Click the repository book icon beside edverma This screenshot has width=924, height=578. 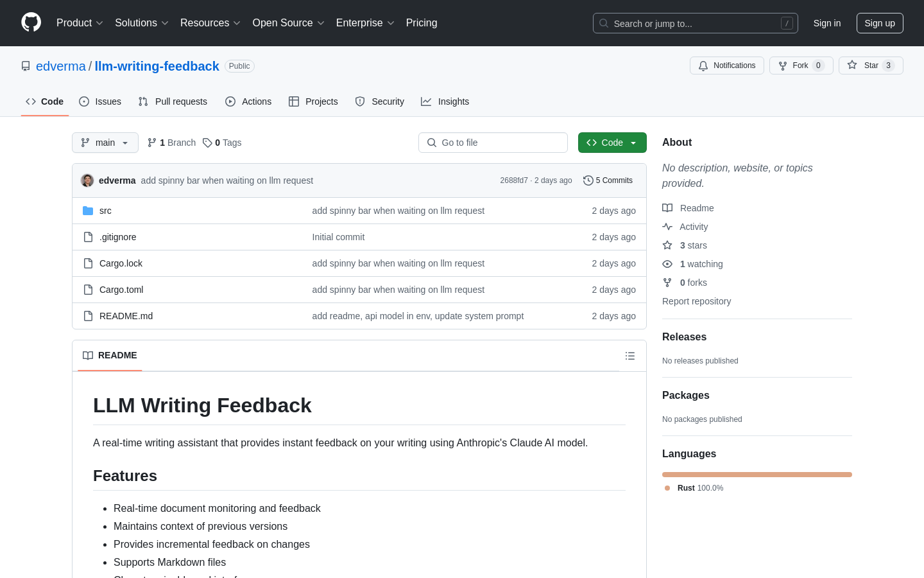[26, 66]
